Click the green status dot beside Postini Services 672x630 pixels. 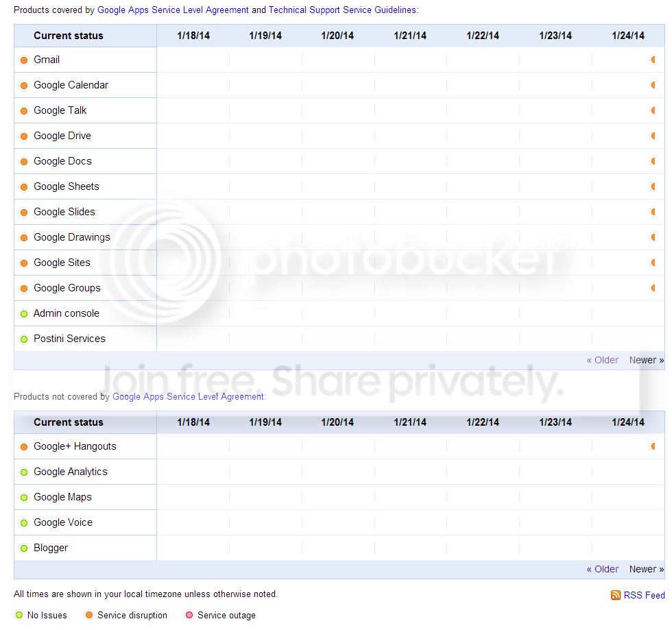pyautogui.click(x=24, y=339)
